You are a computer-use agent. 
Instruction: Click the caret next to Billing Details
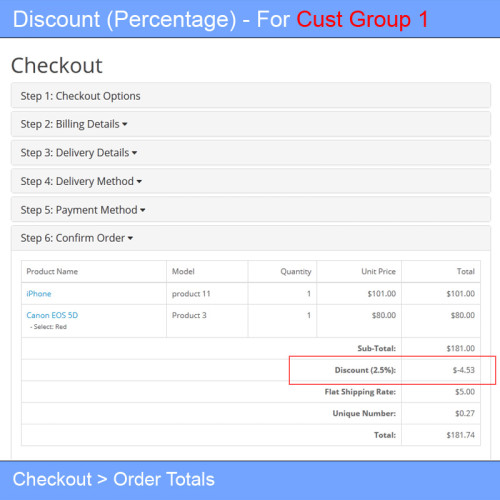pos(125,125)
